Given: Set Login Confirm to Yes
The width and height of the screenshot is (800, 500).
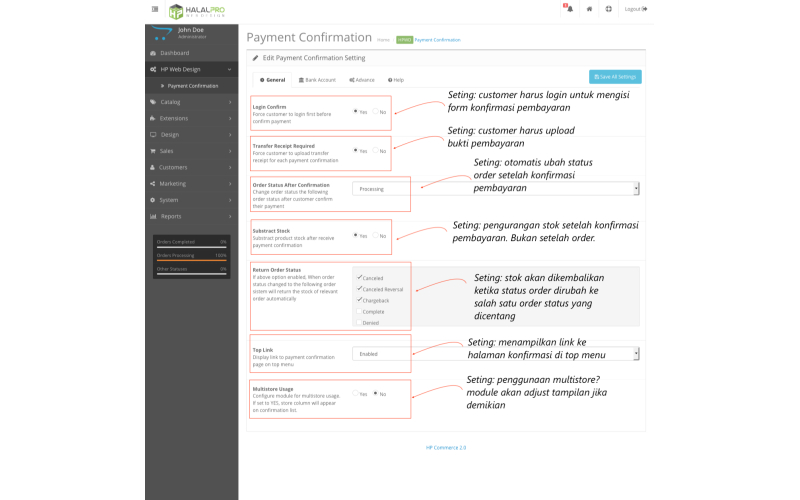Looking at the screenshot, I should tap(356, 111).
